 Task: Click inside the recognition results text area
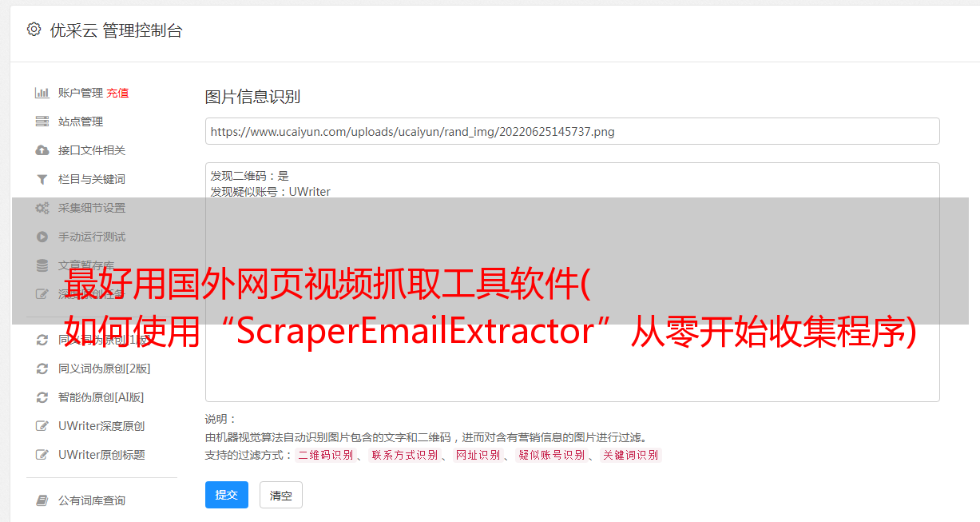click(572, 282)
